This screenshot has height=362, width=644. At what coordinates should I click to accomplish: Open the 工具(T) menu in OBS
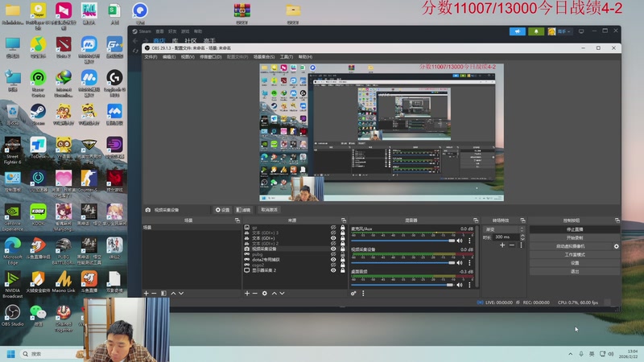point(287,57)
